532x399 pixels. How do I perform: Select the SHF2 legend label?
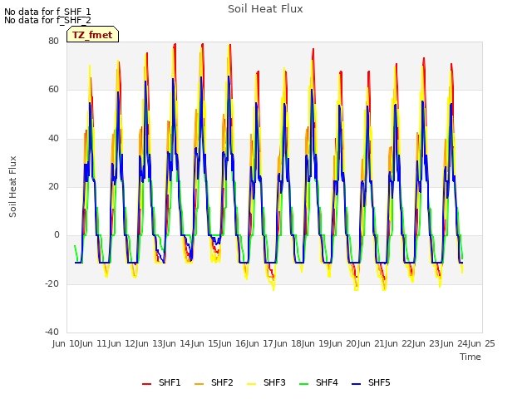pos(222,382)
